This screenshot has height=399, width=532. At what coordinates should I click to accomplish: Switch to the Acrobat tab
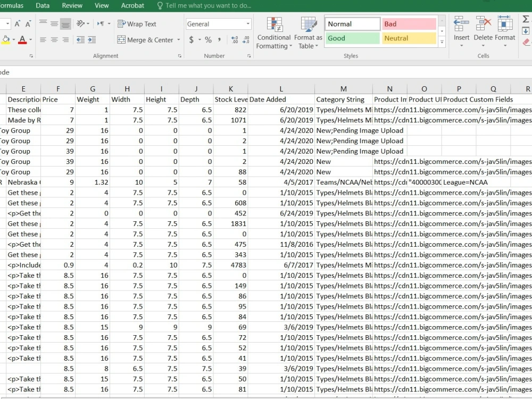click(x=132, y=5)
